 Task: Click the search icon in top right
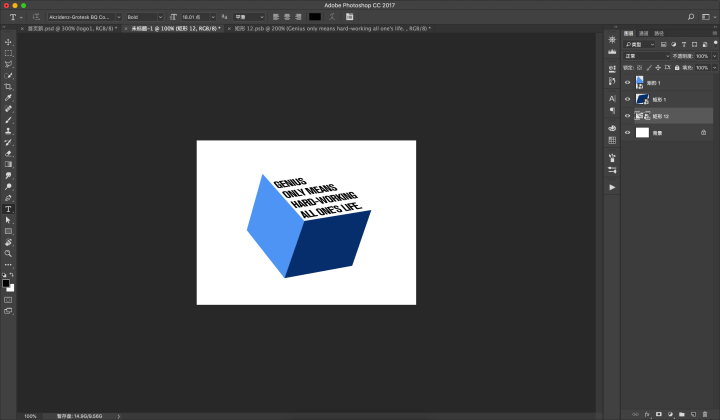(x=691, y=17)
